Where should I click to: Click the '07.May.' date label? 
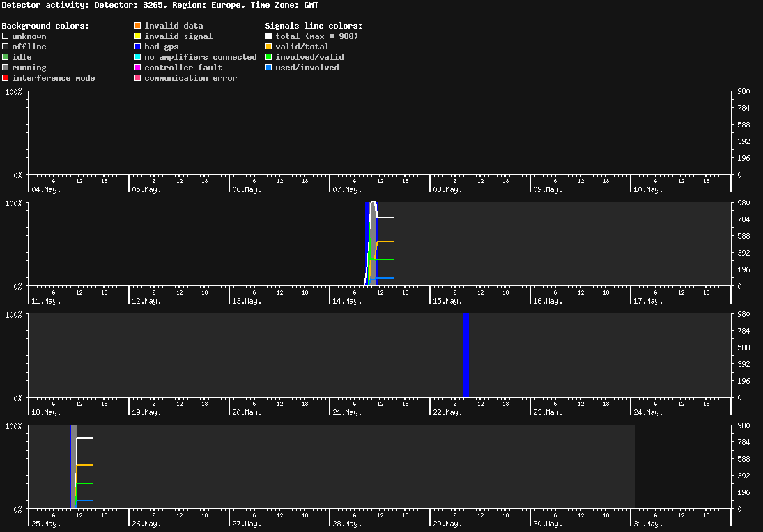click(347, 189)
